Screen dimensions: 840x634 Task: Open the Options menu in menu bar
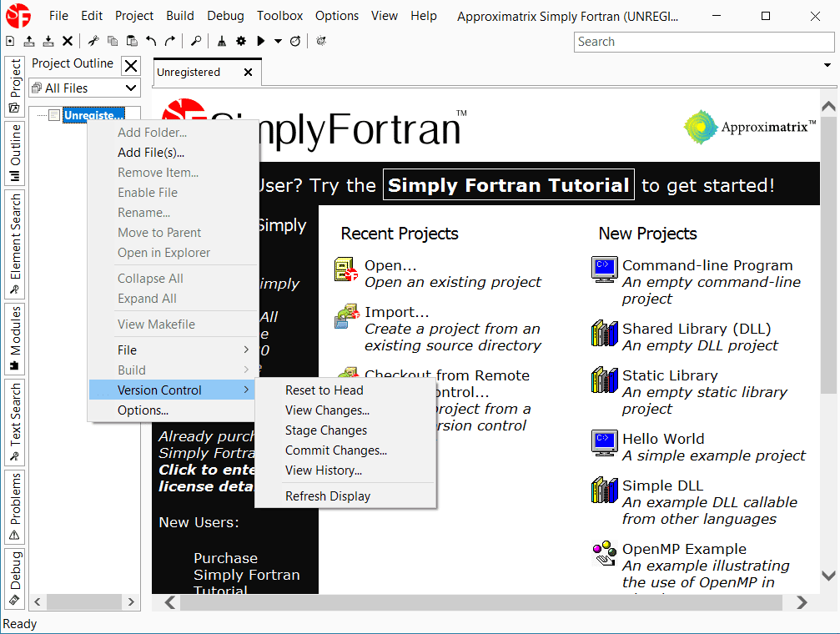(x=337, y=16)
